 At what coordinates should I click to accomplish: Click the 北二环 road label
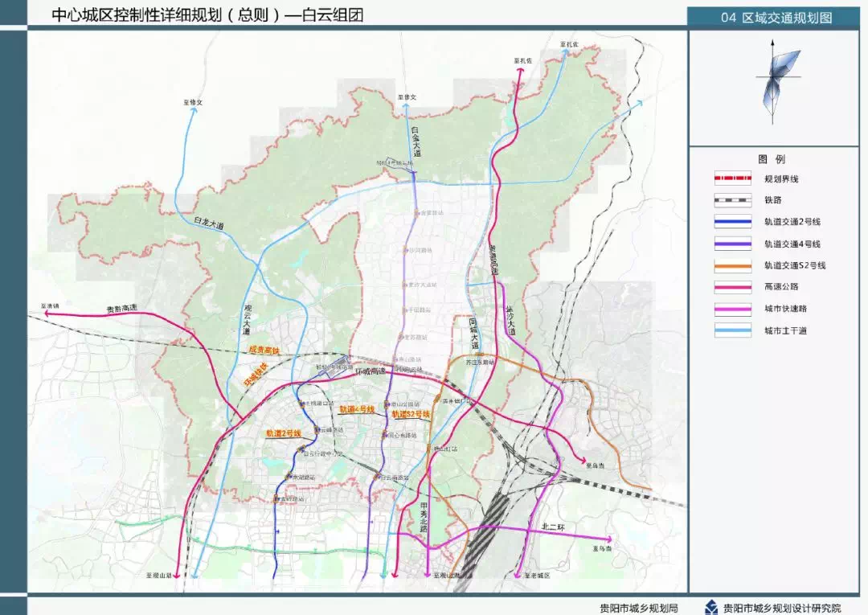pos(552,527)
